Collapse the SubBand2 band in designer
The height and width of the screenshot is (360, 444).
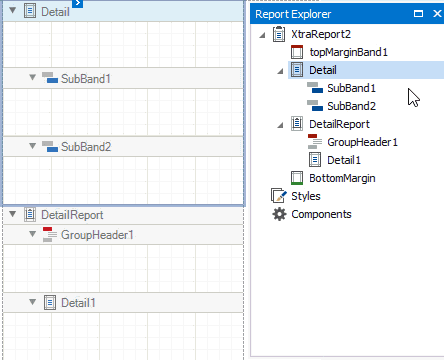coord(32,146)
